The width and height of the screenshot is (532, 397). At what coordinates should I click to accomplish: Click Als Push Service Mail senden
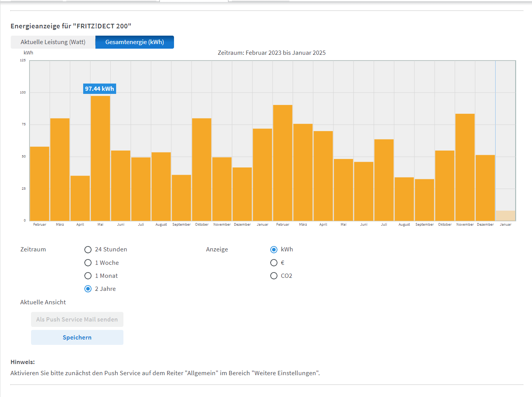(x=77, y=320)
